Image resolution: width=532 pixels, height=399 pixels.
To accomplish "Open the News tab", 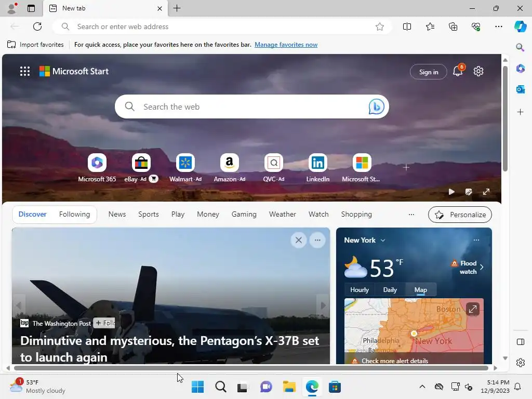I will tap(117, 214).
